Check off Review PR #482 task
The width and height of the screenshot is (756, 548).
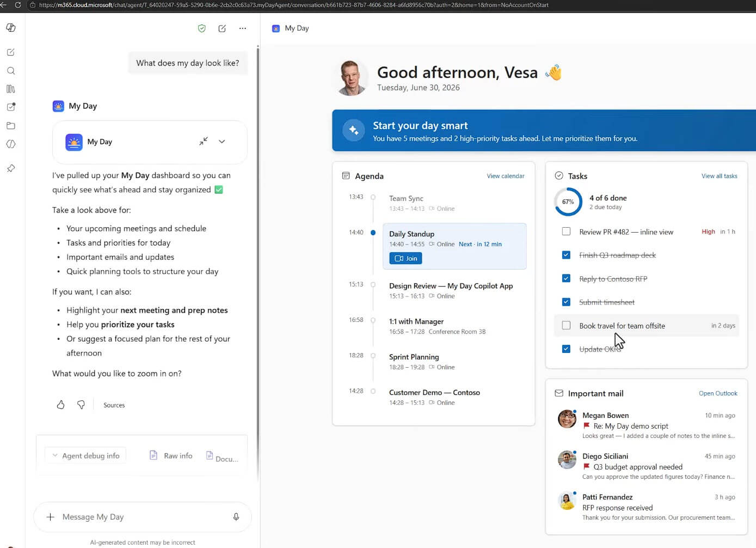pos(566,232)
